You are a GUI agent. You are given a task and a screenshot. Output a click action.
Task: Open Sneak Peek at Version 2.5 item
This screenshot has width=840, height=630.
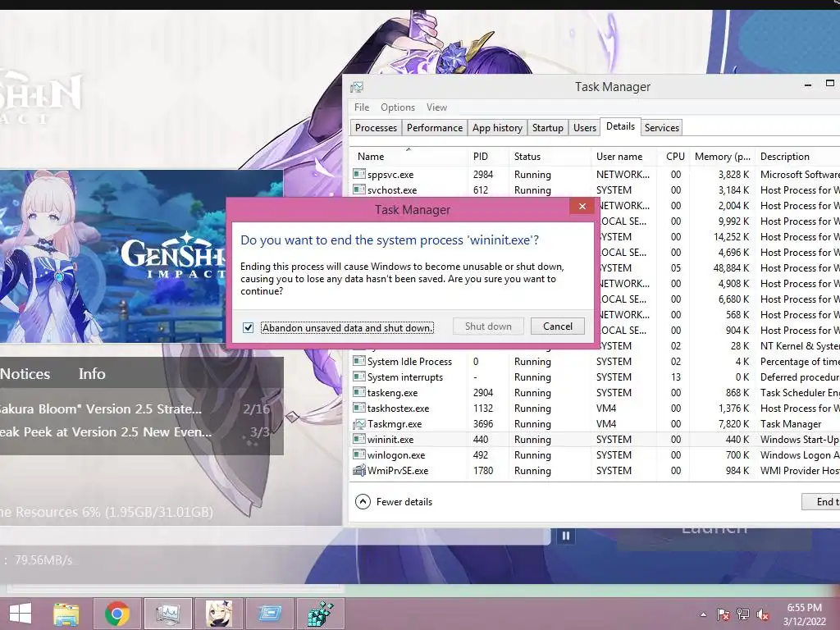coord(135,431)
